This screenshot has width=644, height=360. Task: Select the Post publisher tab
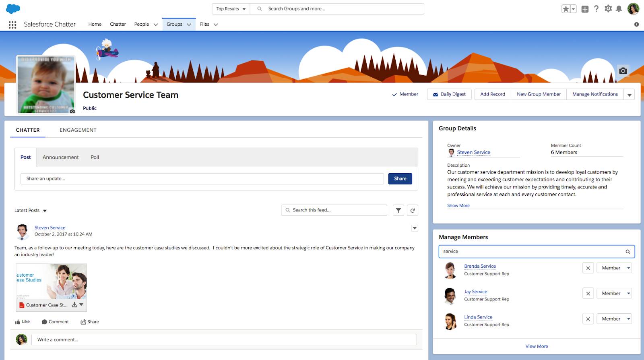point(26,157)
